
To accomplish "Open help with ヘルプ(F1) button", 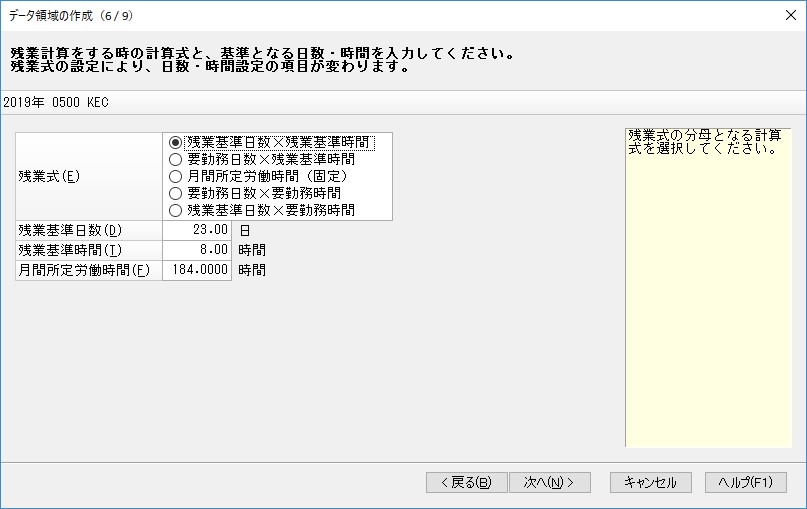I will tap(746, 483).
